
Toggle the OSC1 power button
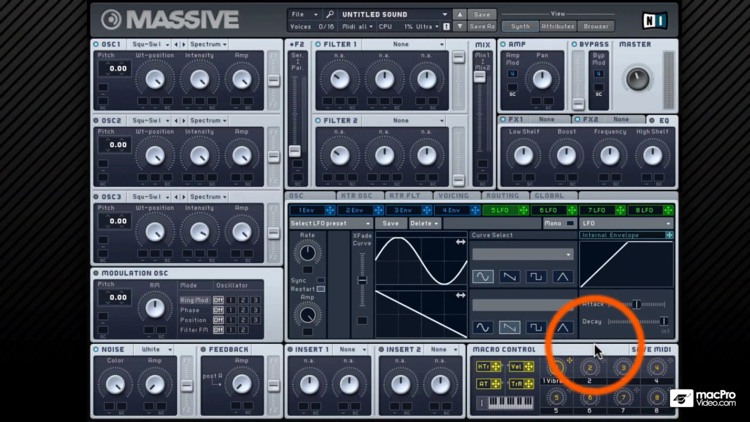pyautogui.click(x=96, y=44)
